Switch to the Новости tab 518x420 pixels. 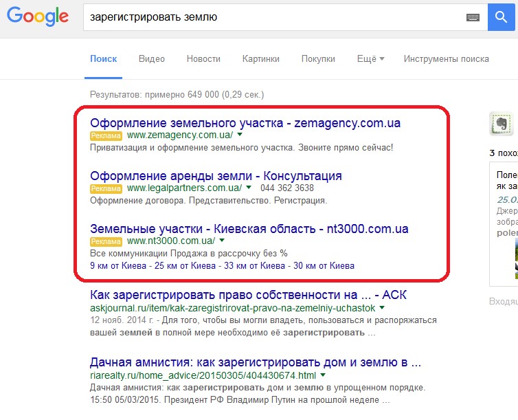[203, 59]
